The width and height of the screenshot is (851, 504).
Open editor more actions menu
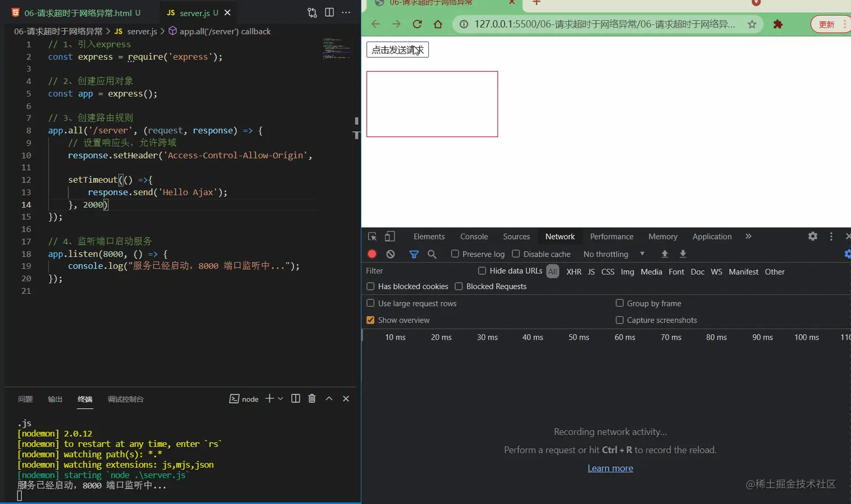click(x=346, y=12)
